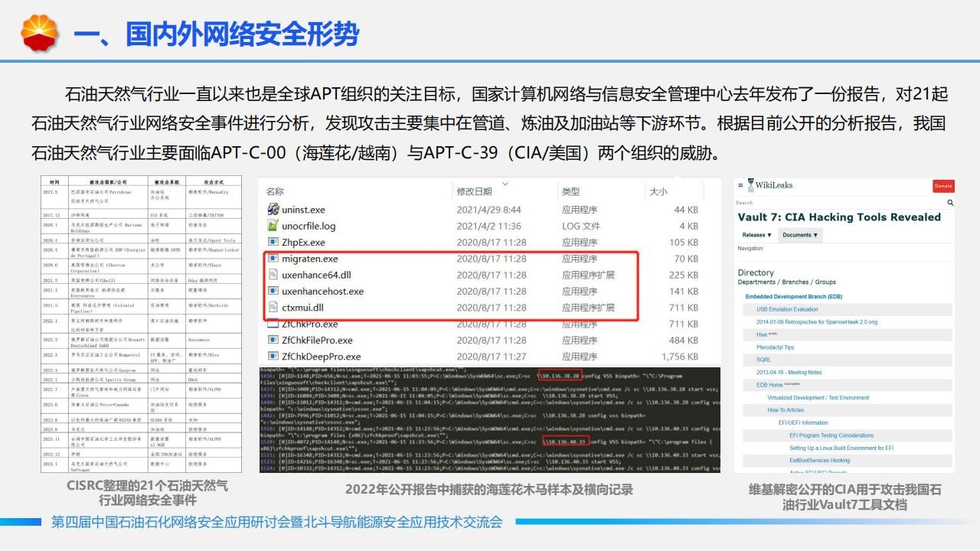The height and width of the screenshot is (551, 980).
Task: Click the migraten.exe file icon
Action: tap(273, 259)
